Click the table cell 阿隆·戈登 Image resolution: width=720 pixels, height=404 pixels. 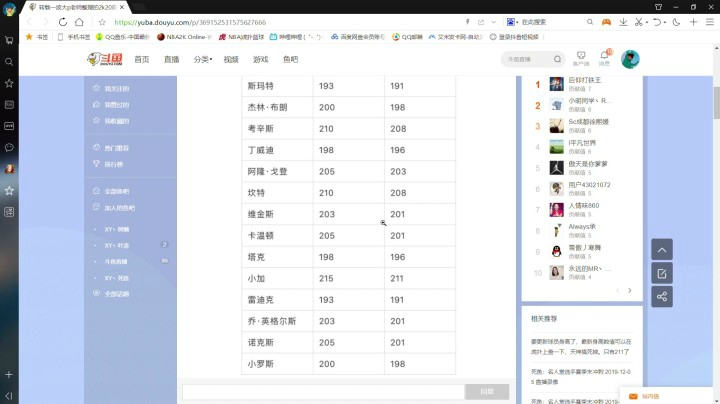coord(277,171)
